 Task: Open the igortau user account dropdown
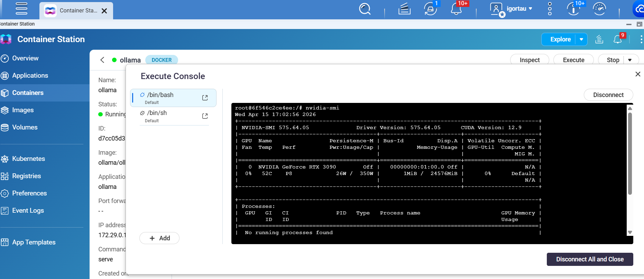[519, 9]
